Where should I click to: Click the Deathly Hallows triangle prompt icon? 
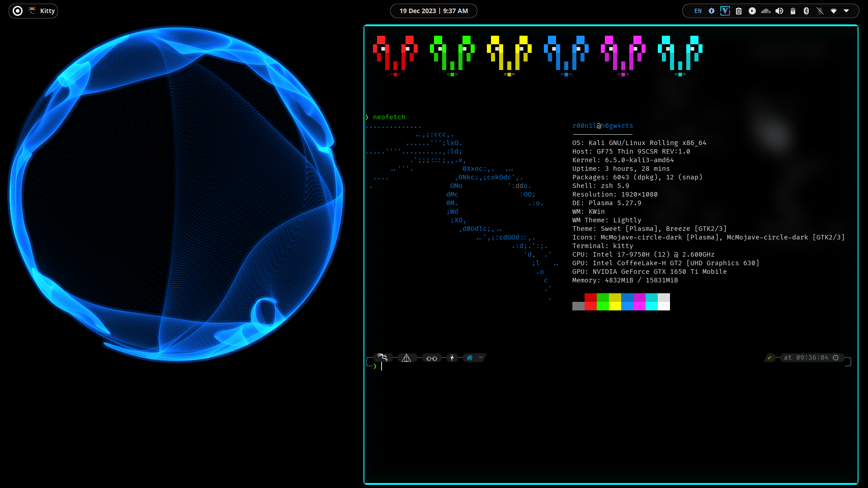click(x=406, y=358)
